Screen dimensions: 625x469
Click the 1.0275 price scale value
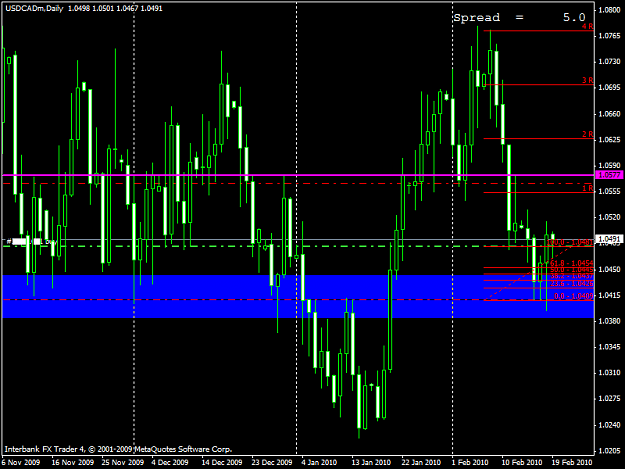click(610, 398)
